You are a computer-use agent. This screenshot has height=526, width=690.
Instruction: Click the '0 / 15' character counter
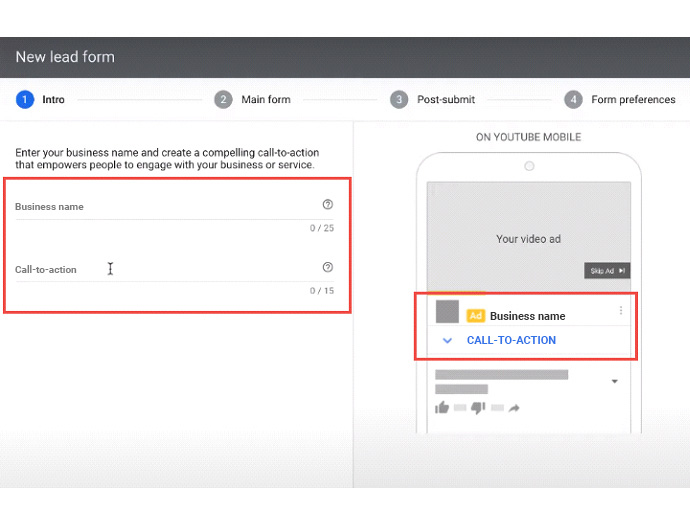[x=322, y=291]
